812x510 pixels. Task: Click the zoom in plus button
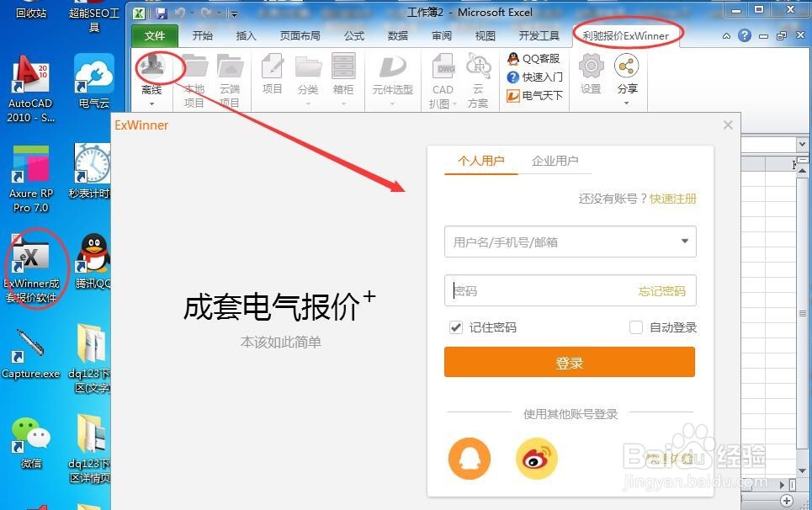(787, 500)
